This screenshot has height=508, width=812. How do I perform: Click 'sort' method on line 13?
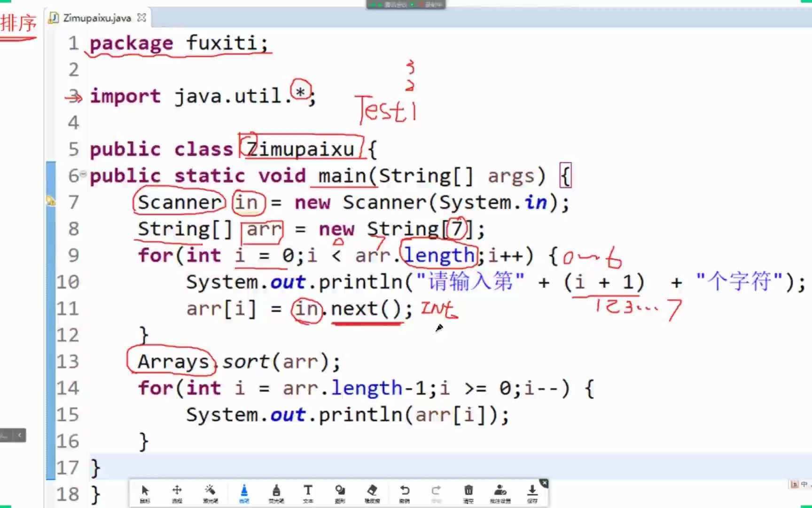246,362
